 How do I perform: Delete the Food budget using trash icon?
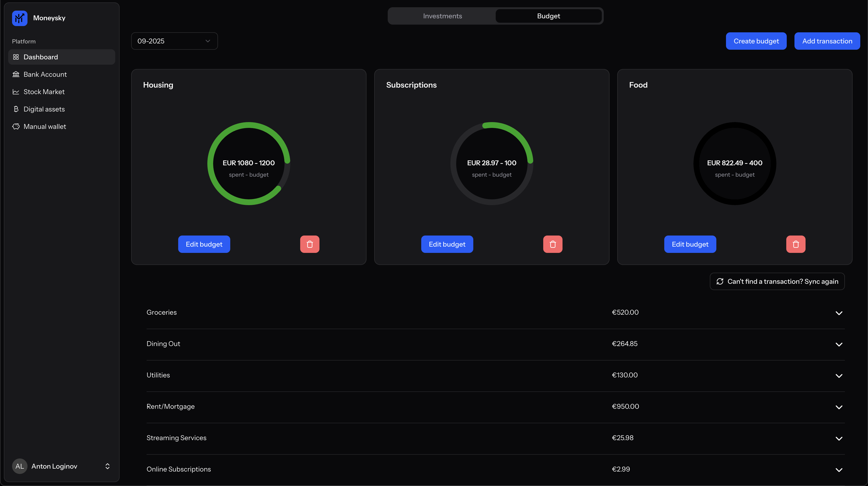[796, 244]
